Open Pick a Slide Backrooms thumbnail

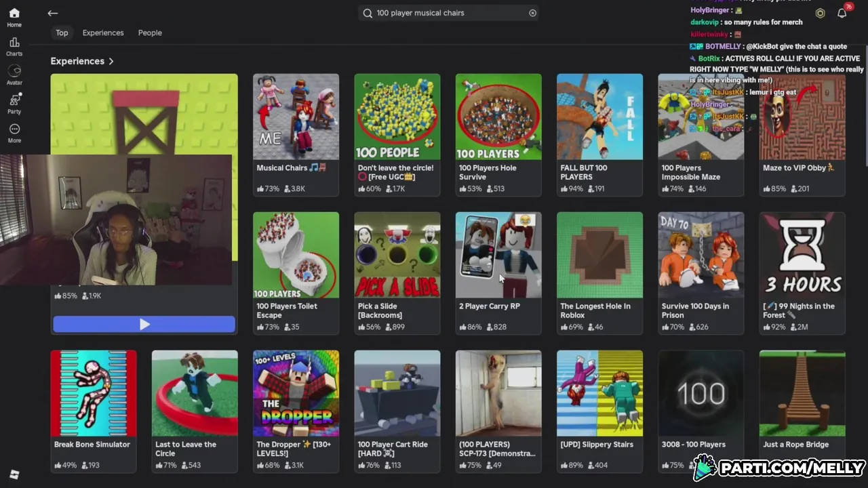pyautogui.click(x=397, y=255)
